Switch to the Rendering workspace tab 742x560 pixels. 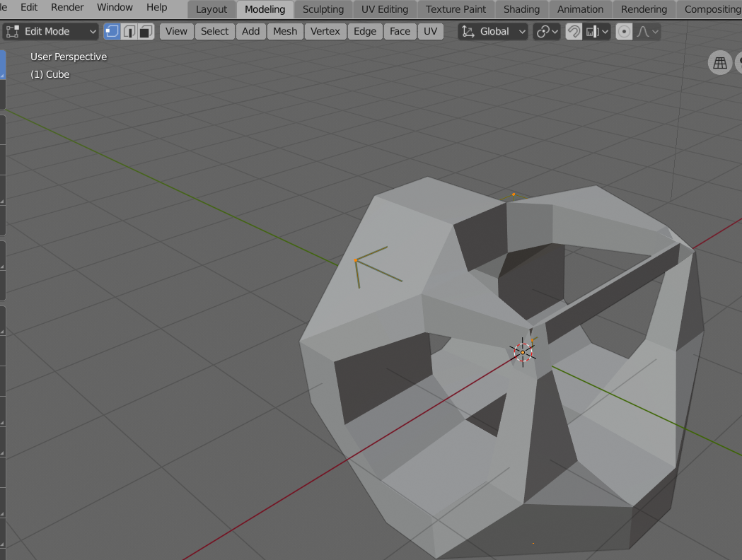[644, 9]
